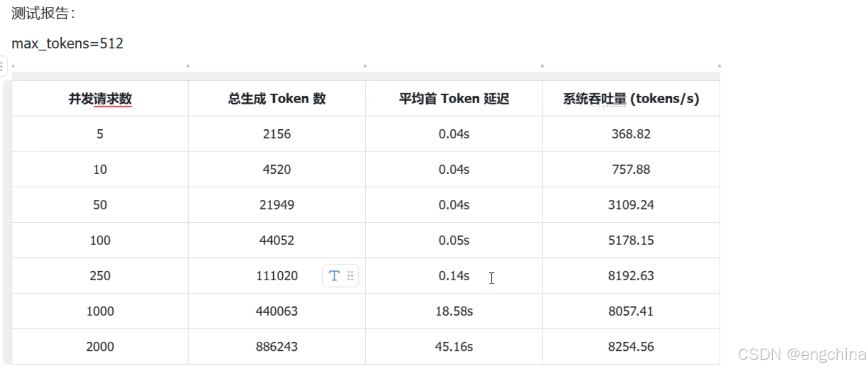Click the max_tokens=512 text line
Viewport: 868px width, 369px height.
tap(68, 43)
